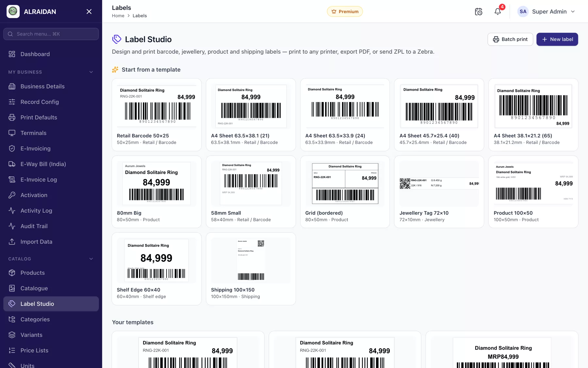Open the calendar clock icon in header
The image size is (588, 368).
coord(479,11)
